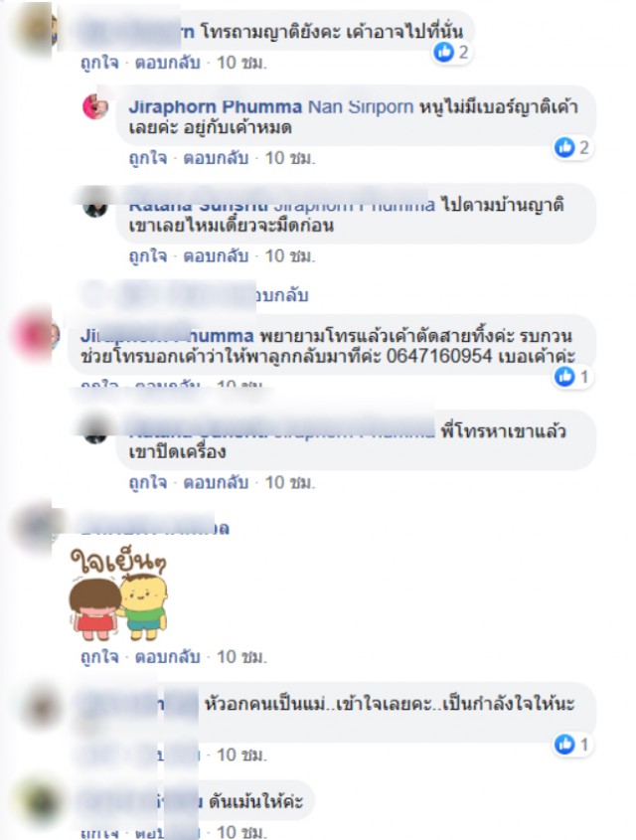This screenshot has width=636, height=840.
Task: Click 'ตอบกลับ' under Jiraphorn's relatives reply
Action: coord(217,158)
